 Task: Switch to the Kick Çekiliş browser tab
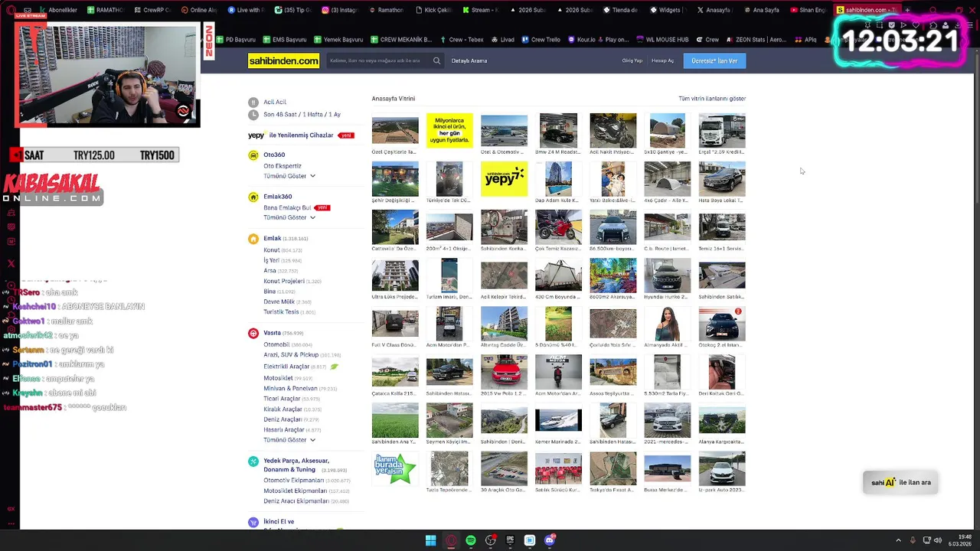[x=433, y=10]
